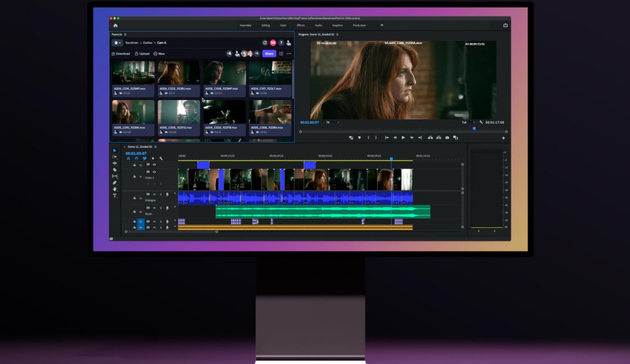630x364 pixels.
Task: Select the Track Select Forward tool
Action: tap(114, 157)
